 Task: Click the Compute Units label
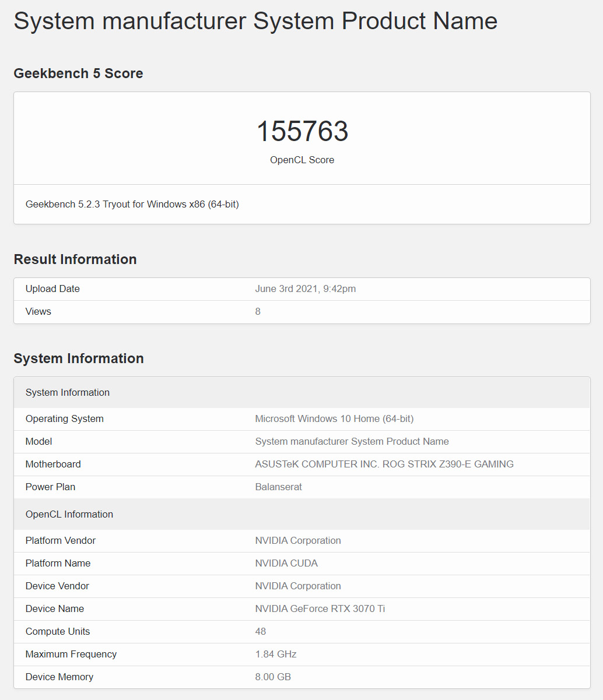pos(58,631)
